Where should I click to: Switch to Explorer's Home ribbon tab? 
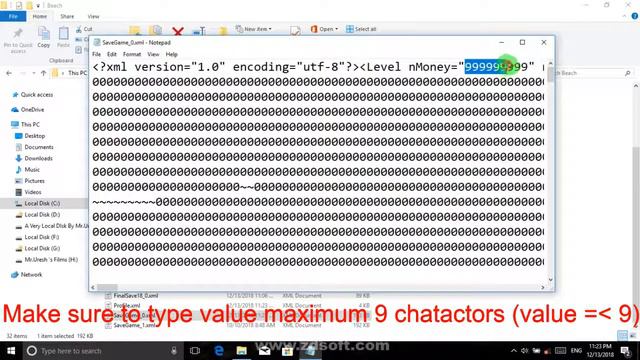[40, 16]
